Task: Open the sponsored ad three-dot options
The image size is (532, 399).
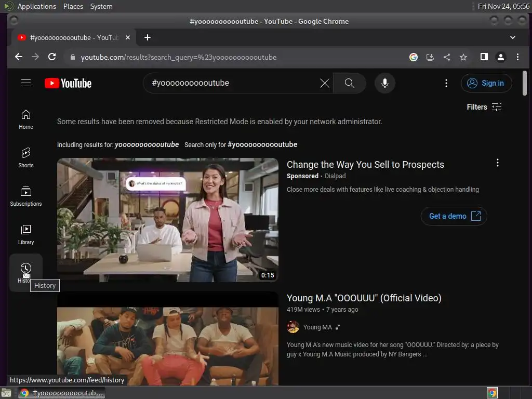Action: click(x=497, y=163)
